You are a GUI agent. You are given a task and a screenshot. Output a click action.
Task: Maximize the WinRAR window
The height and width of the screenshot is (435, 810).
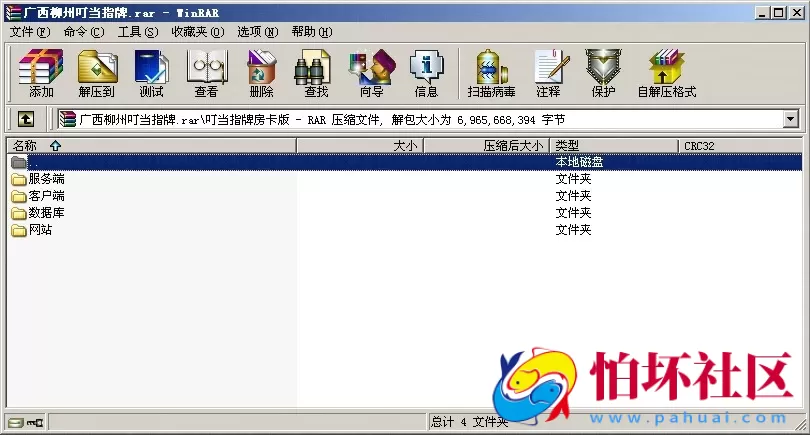pyautogui.click(x=779, y=13)
